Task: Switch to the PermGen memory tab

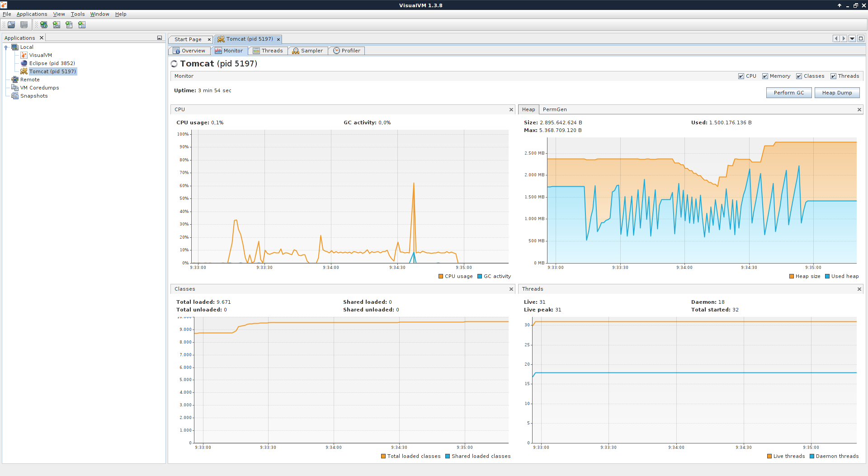Action: (x=554, y=109)
